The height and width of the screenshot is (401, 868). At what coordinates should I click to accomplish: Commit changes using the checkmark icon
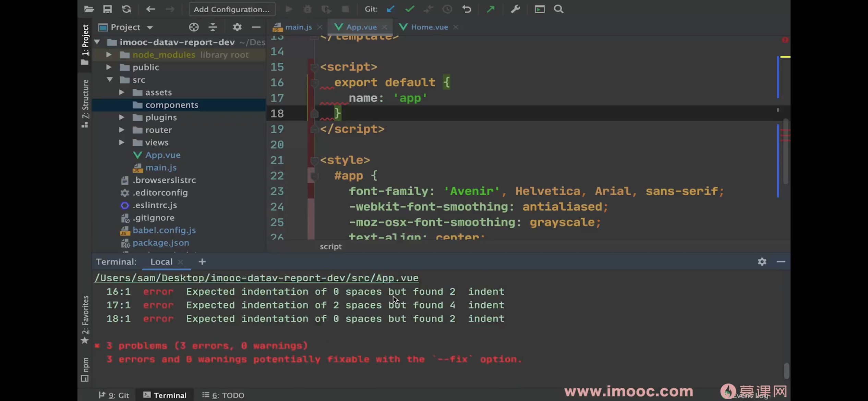point(409,9)
